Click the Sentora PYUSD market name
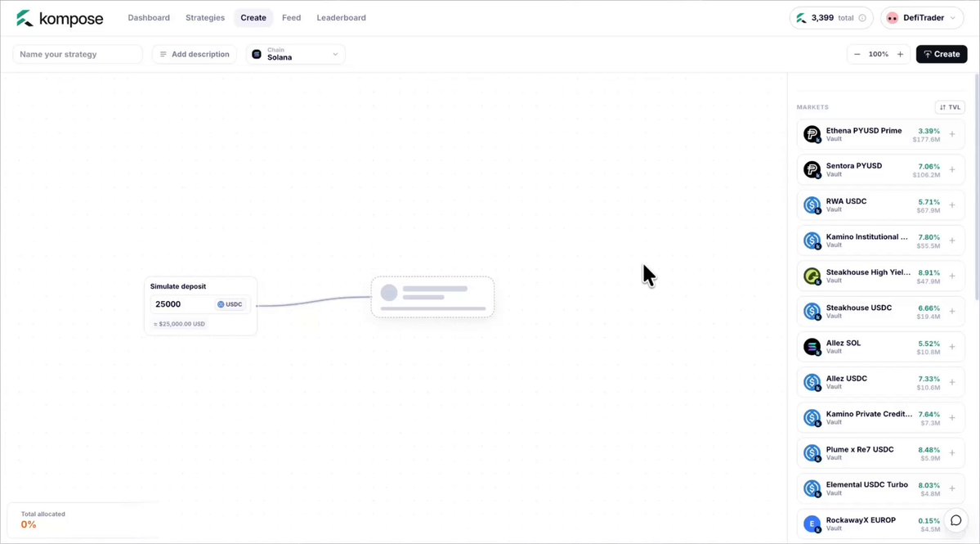 click(854, 166)
